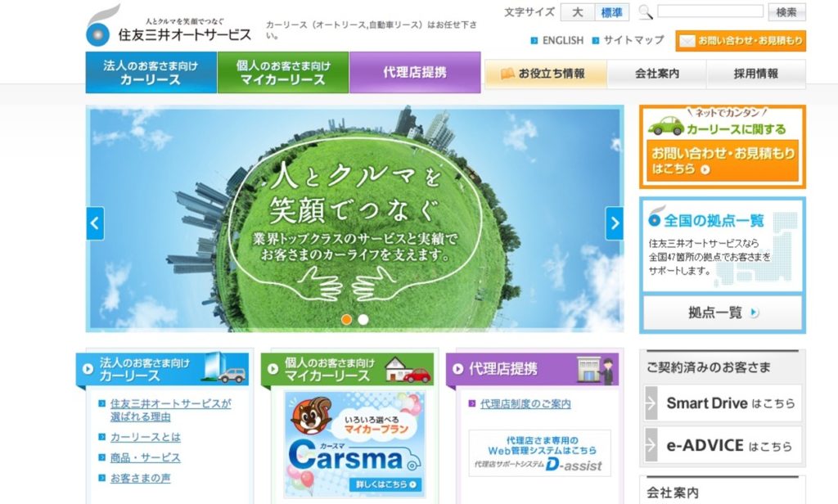Set font size to 標準 (standard)
The image size is (838, 504).
(x=612, y=11)
